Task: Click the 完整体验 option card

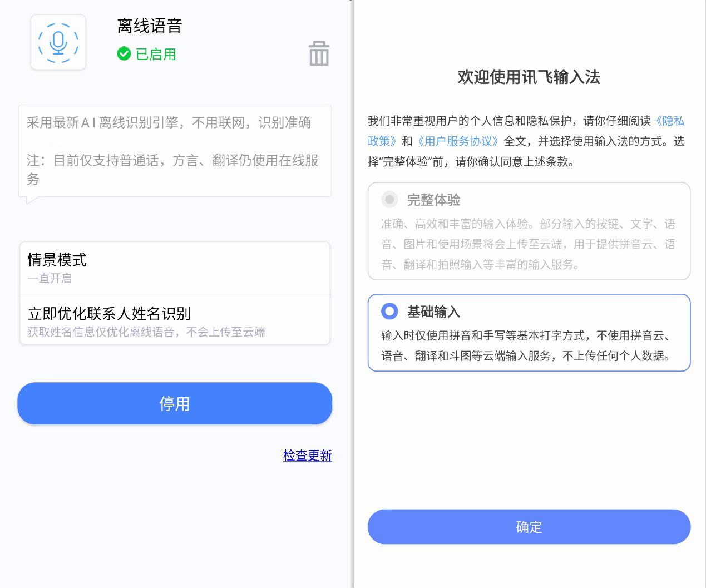Action: click(529, 231)
